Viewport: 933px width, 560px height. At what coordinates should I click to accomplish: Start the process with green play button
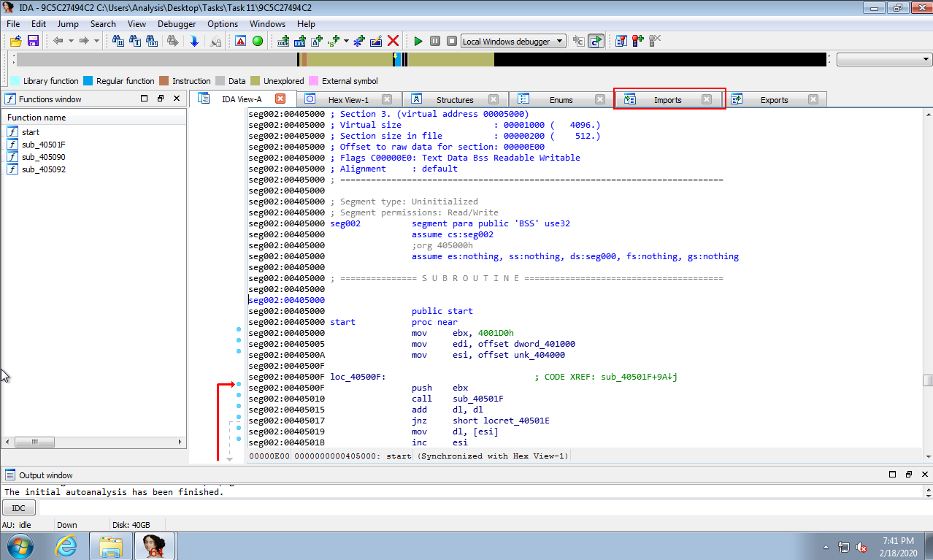pyautogui.click(x=418, y=41)
